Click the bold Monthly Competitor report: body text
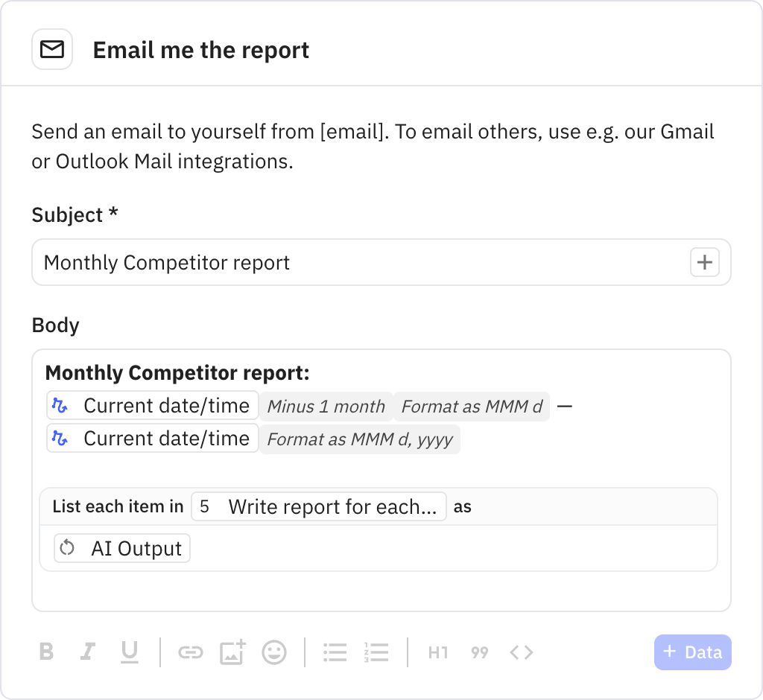763x700 pixels. [177, 372]
